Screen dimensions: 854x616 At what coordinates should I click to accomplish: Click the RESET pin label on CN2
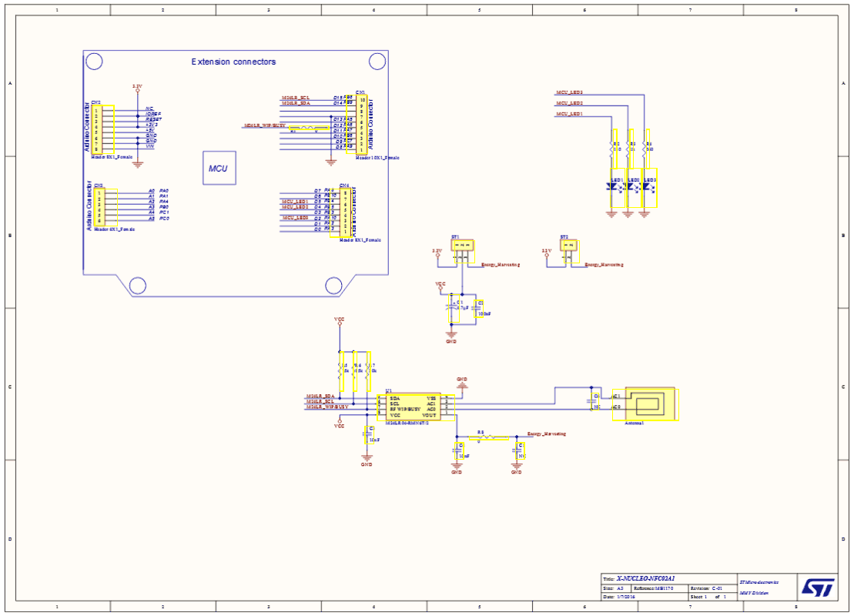pos(153,119)
